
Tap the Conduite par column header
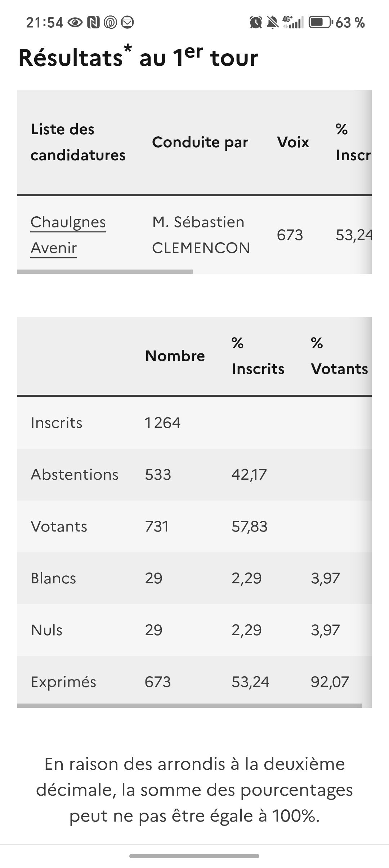coord(200,142)
